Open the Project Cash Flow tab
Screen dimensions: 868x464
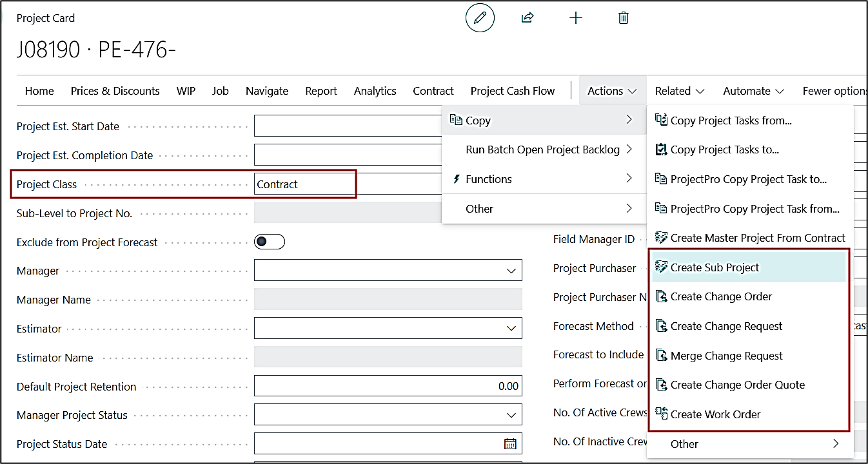[x=512, y=91]
